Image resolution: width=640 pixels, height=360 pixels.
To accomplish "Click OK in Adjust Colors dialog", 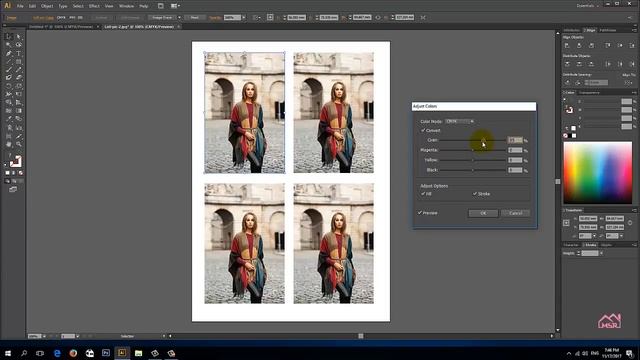I will click(483, 213).
